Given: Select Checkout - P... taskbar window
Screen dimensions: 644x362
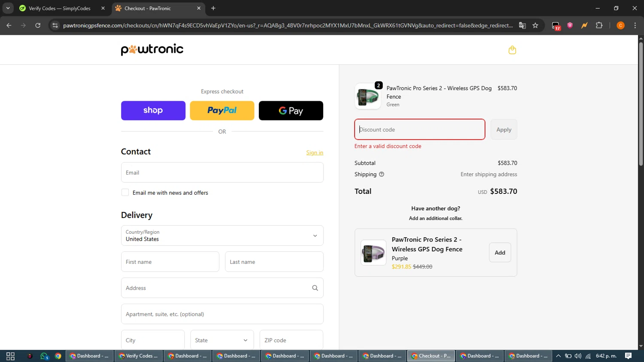Looking at the screenshot, I should tap(431, 356).
